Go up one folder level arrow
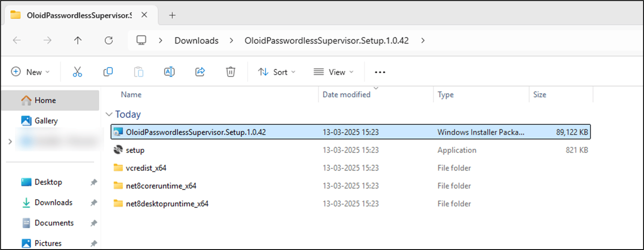Viewport: 644px width, 250px height. coord(78,41)
